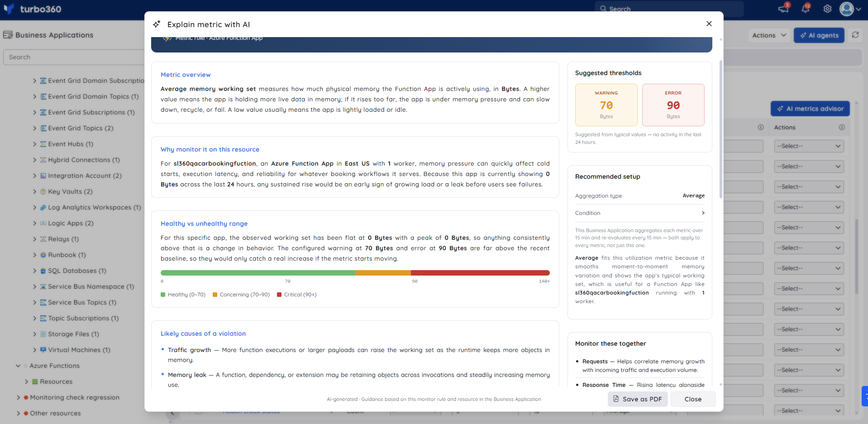Select the Storage Files (1) tree item

73,334
